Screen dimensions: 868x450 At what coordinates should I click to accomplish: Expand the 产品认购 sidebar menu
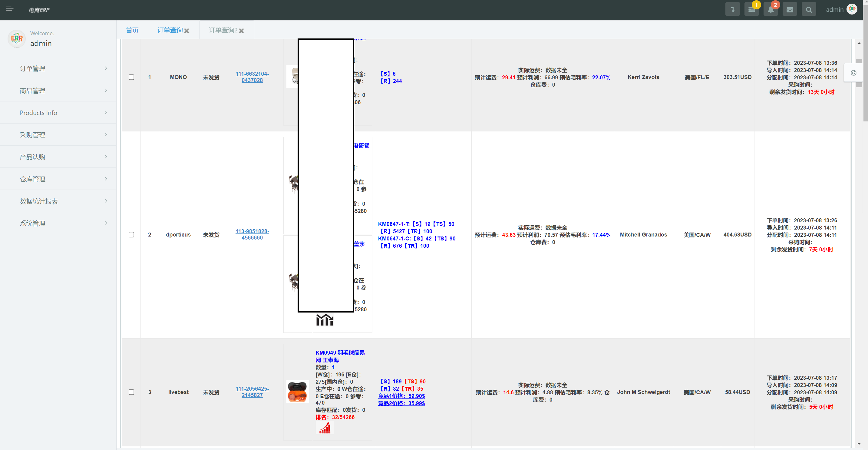(x=58, y=157)
